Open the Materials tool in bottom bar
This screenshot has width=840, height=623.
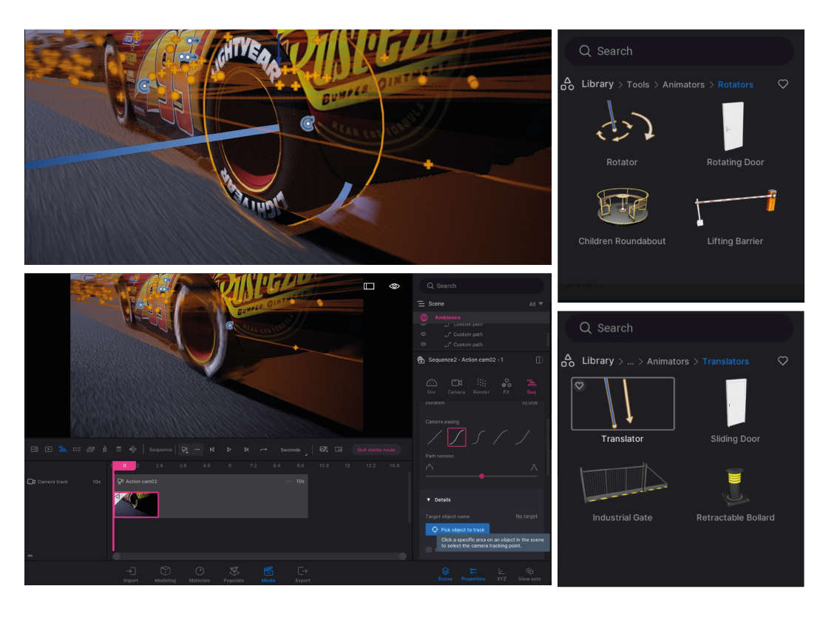(200, 574)
